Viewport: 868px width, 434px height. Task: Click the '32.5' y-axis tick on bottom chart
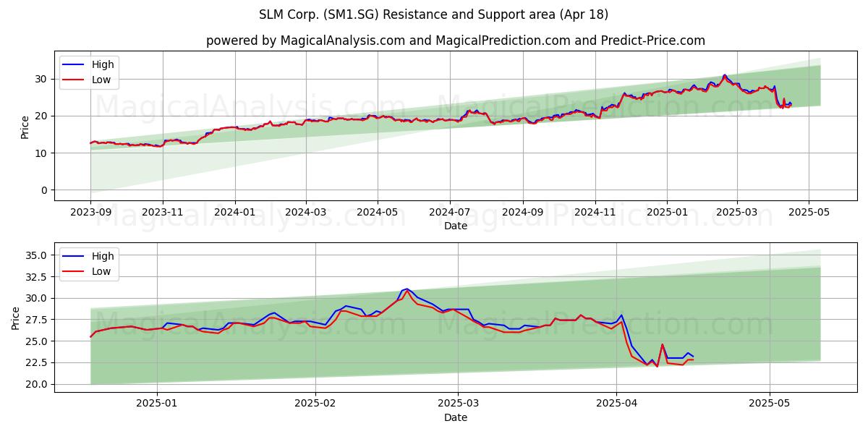click(38, 277)
